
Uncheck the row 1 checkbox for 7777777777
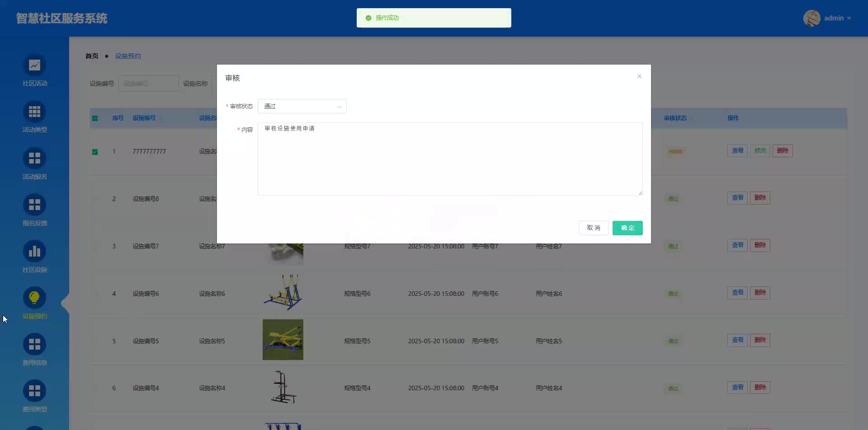pyautogui.click(x=95, y=152)
